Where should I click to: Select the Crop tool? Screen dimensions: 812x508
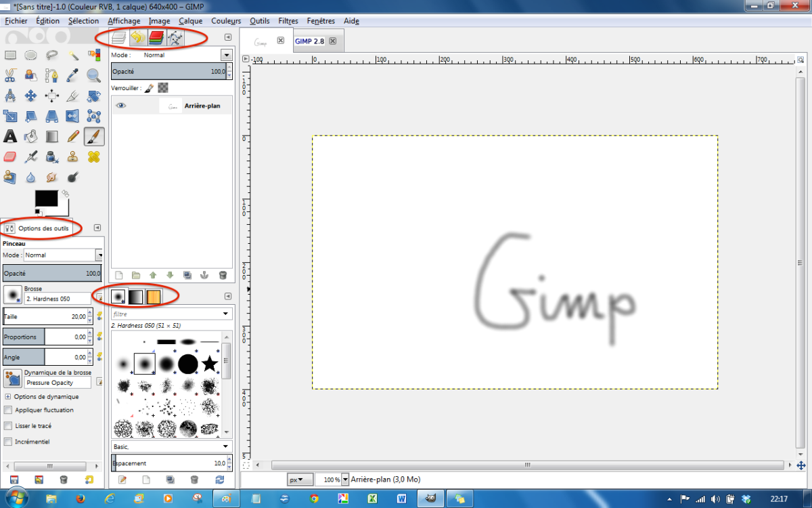(73, 96)
